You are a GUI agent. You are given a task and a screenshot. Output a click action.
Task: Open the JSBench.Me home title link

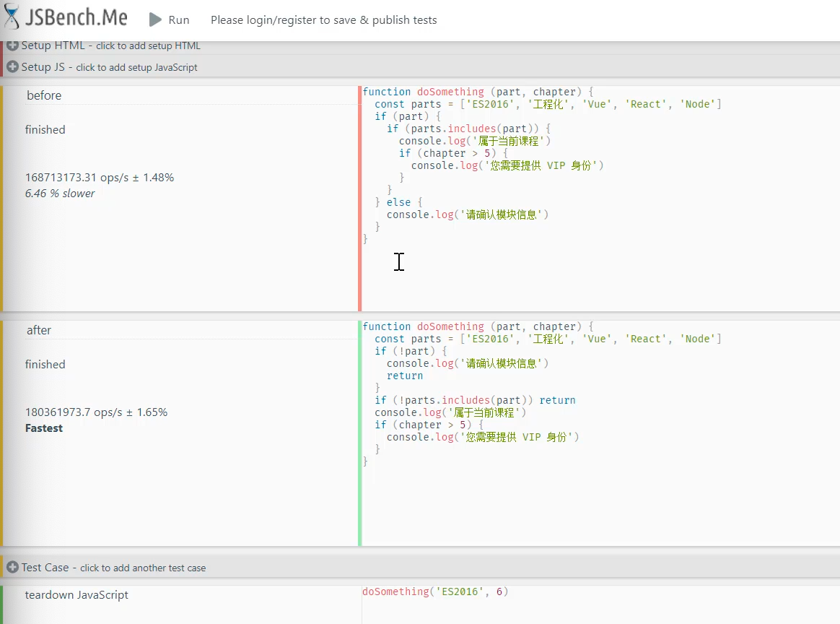[76, 17]
